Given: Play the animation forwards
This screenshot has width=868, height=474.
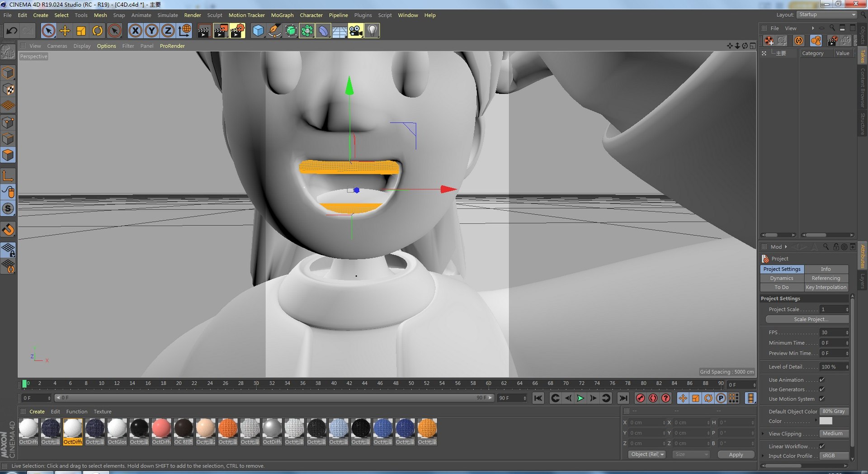Looking at the screenshot, I should [580, 398].
